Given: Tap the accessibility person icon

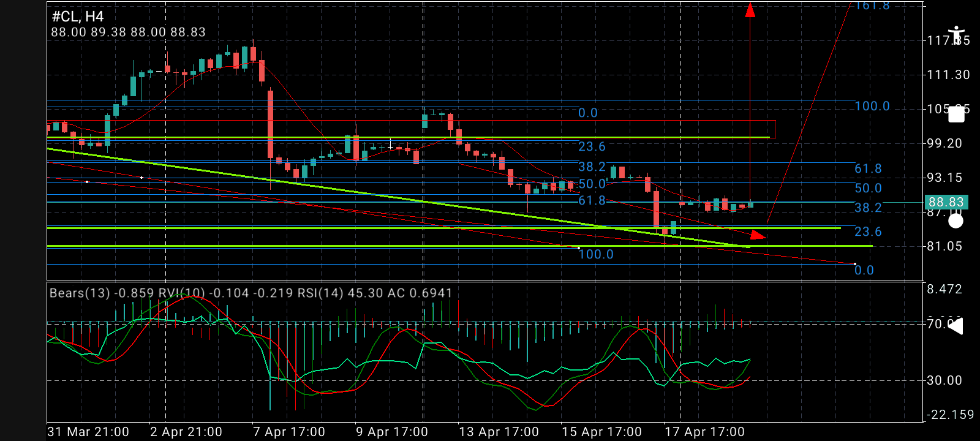Looking at the screenshot, I should (x=956, y=36).
